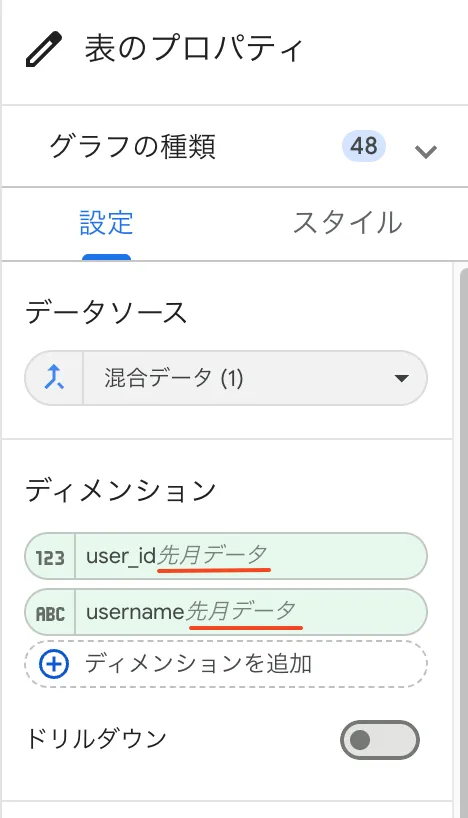Viewport: 468px width, 818px height.
Task: Click the 123 type icon of user_id
Action: (50, 557)
